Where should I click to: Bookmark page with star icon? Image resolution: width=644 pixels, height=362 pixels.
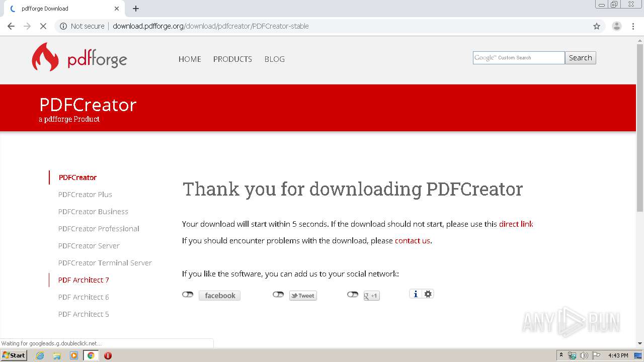pyautogui.click(x=597, y=26)
